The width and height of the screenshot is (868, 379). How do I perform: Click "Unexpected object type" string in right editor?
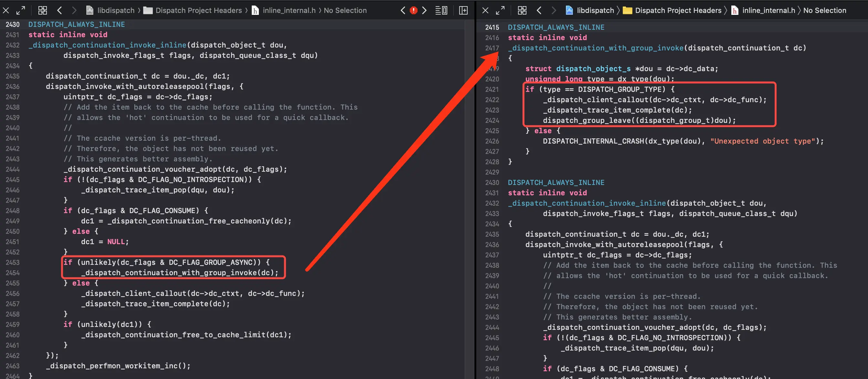[763, 141]
